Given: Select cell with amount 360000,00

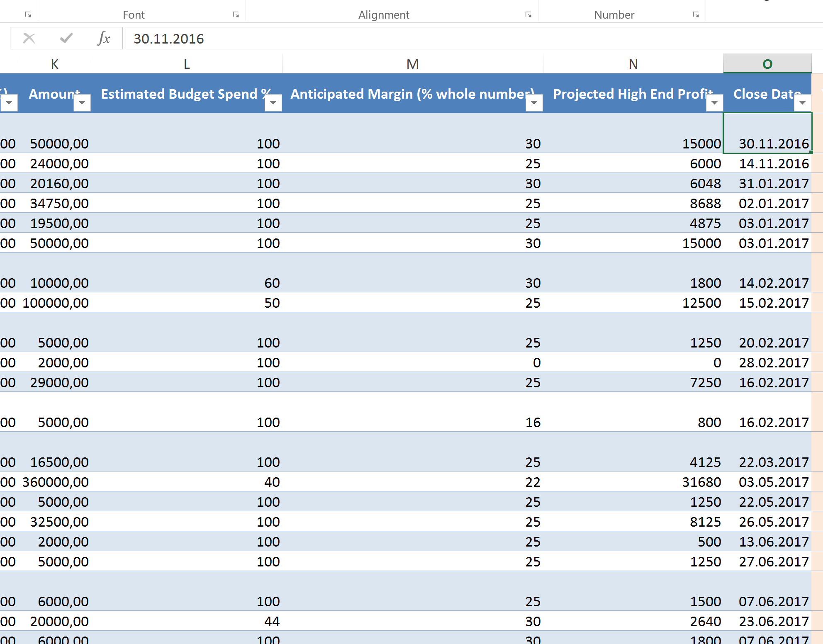Looking at the screenshot, I should (55, 482).
